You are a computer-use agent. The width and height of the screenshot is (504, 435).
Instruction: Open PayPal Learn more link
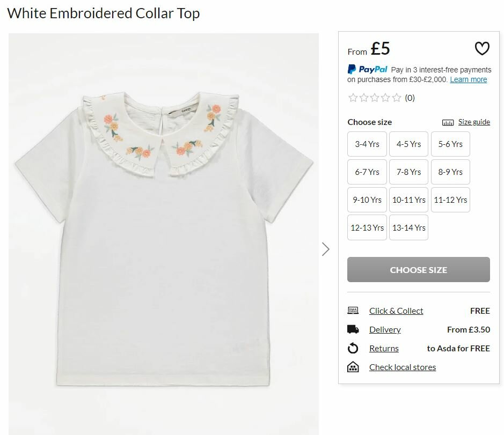click(468, 79)
